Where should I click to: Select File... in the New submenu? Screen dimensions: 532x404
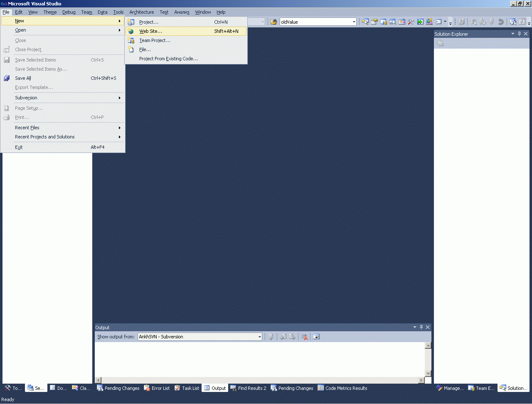click(186, 49)
